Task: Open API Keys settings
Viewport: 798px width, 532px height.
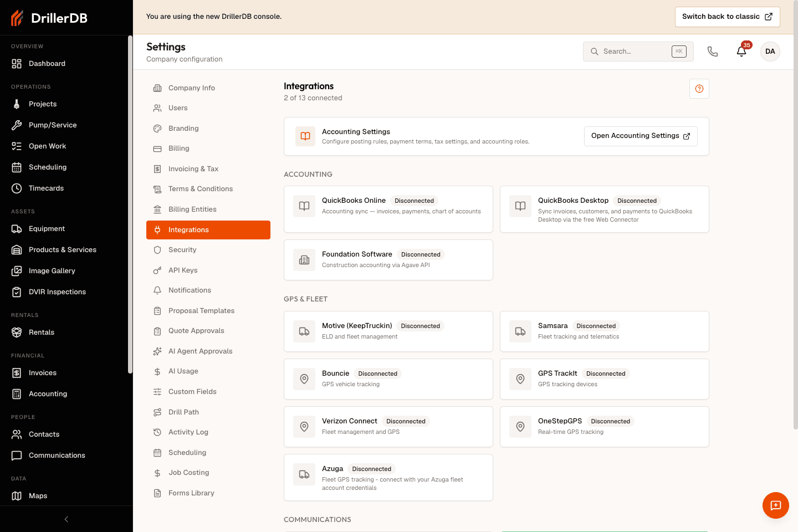Action: (x=208, y=270)
